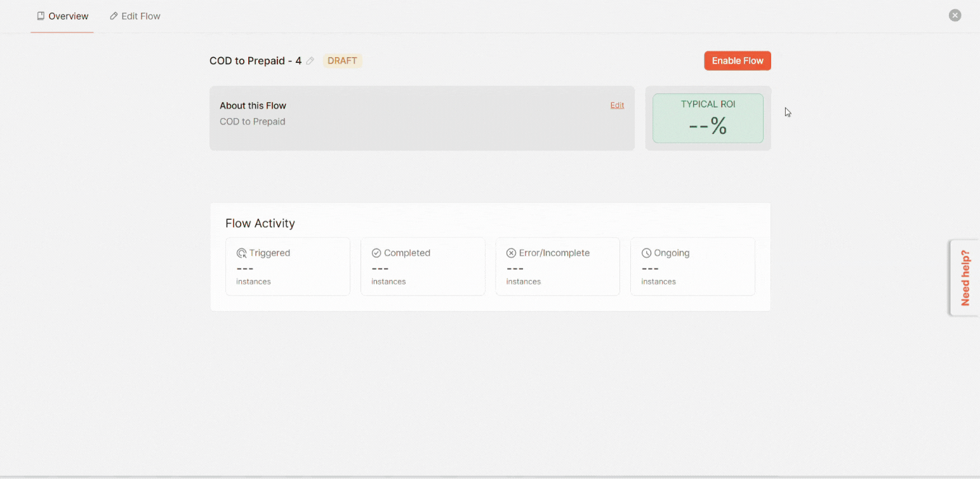
Task: Click the Ongoing clock icon
Action: point(646,253)
